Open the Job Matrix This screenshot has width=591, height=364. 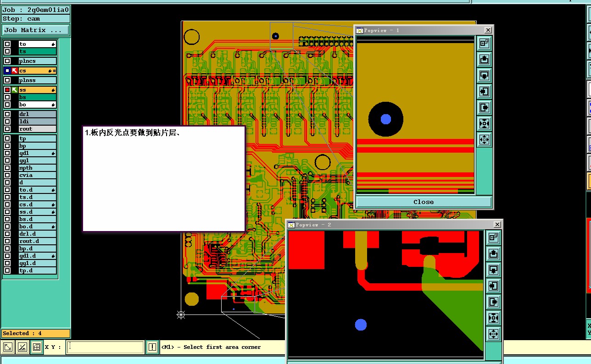tap(36, 30)
